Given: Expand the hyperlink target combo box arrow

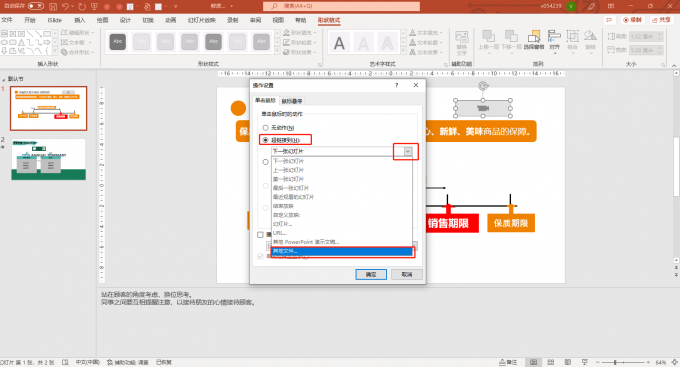Looking at the screenshot, I should 408,151.
